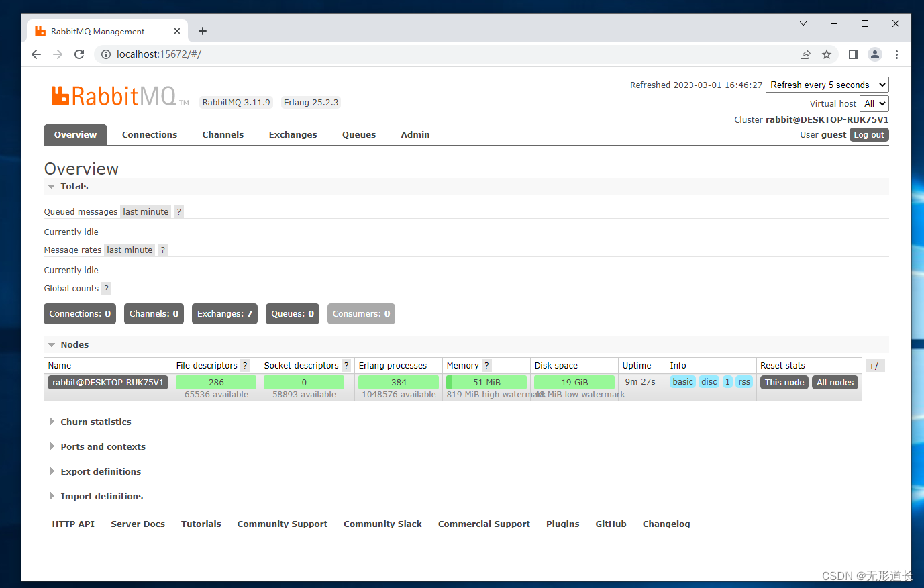The image size is (924, 588).
Task: Open the Queues tab
Action: [359, 134]
